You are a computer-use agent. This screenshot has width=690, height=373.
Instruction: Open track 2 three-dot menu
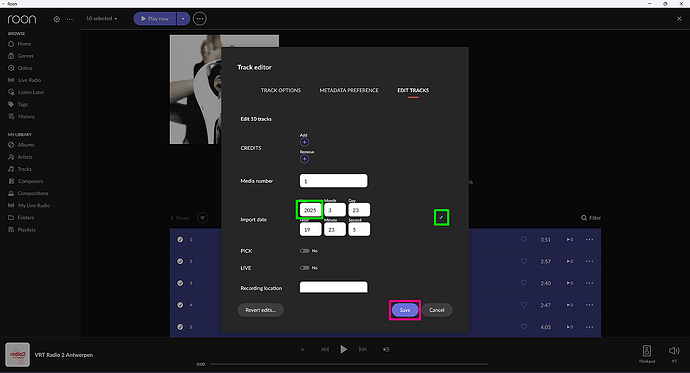pos(590,261)
